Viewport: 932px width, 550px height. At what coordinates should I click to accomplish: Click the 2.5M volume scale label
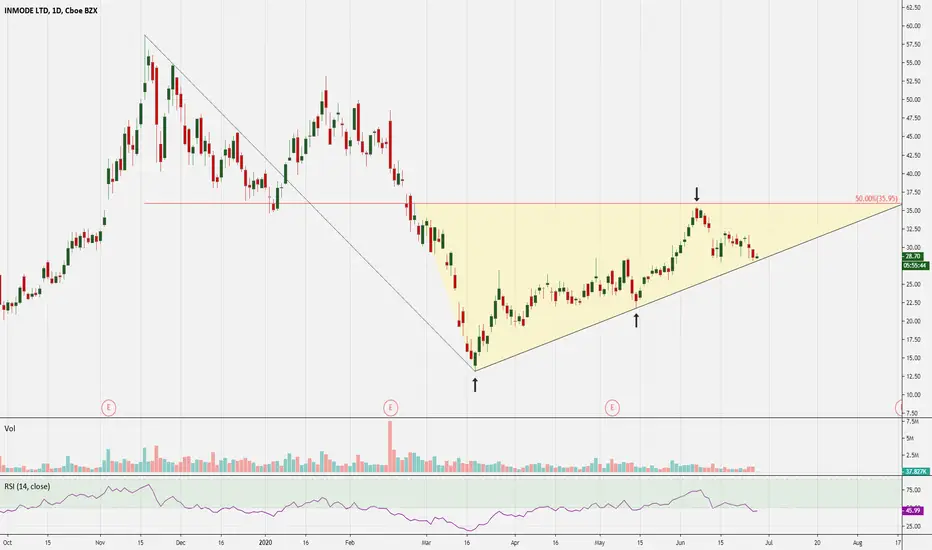point(912,455)
